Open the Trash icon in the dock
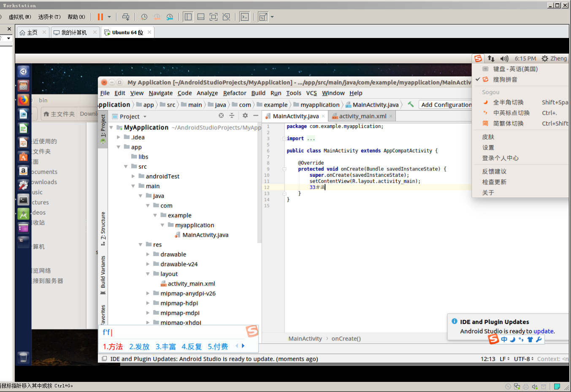Screen dimensions: 571x392 (24, 357)
